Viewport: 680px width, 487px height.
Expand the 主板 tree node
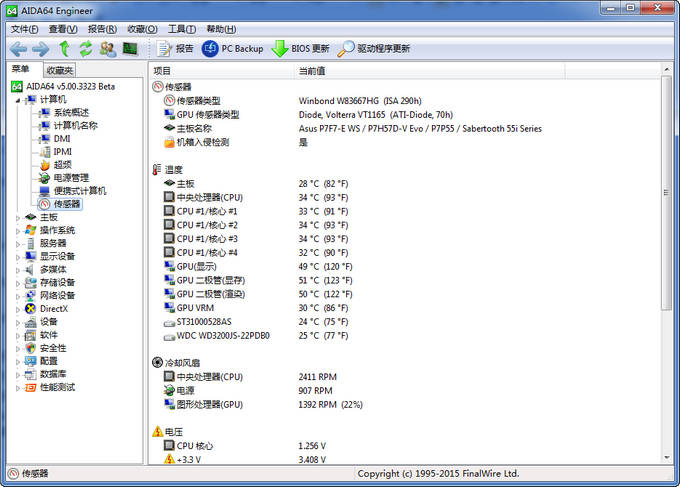(x=18, y=218)
